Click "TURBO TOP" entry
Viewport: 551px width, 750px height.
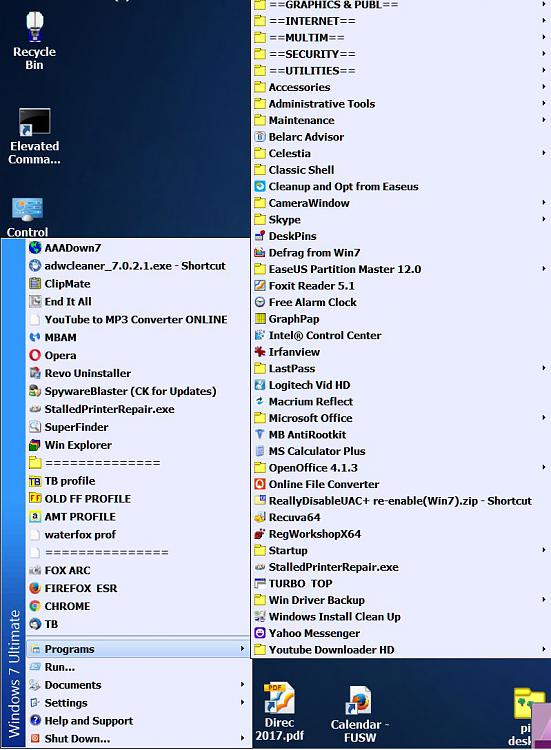400,584
